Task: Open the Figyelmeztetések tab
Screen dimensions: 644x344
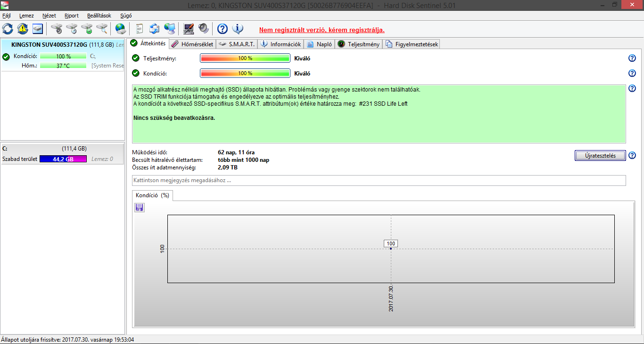Action: pos(412,44)
